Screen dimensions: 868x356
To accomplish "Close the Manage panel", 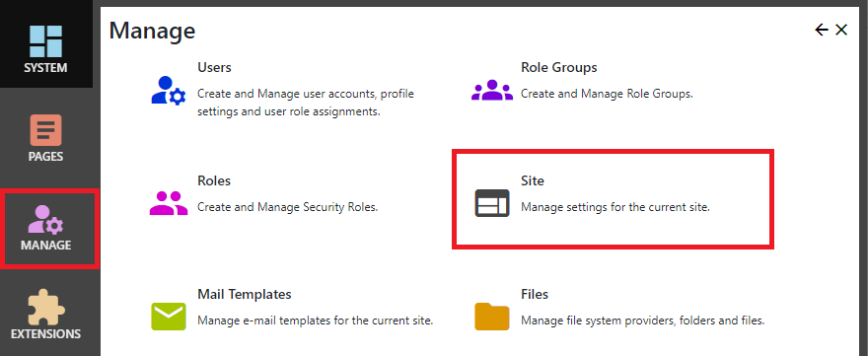I will click(841, 30).
